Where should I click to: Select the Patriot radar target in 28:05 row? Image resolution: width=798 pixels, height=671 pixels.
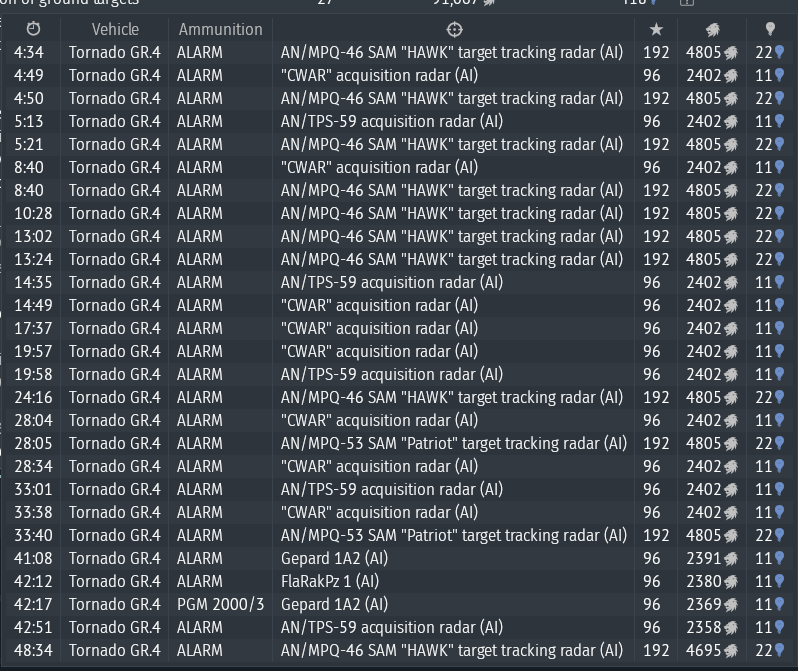[x=453, y=443]
